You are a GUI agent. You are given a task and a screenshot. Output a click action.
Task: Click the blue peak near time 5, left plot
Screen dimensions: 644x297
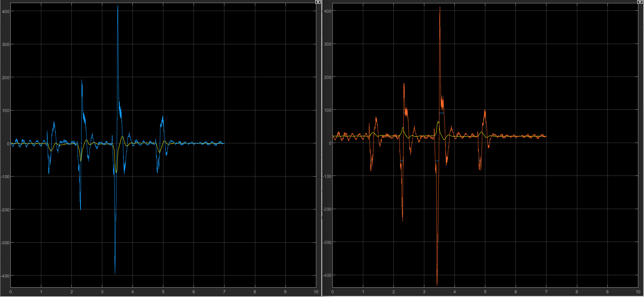pos(163,117)
